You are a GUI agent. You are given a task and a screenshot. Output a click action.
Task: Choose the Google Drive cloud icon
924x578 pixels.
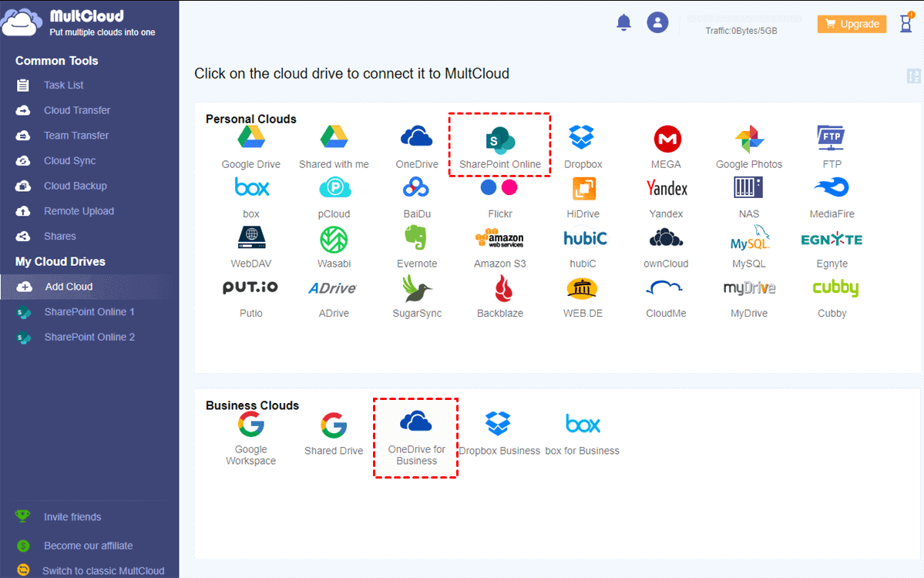(x=251, y=137)
